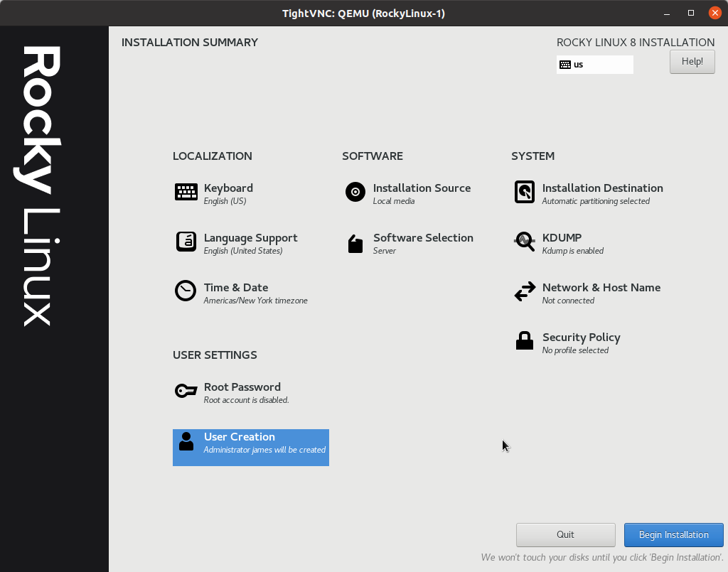
Task: Click 'Automatic partitioning selected' status text
Action: coord(596,201)
